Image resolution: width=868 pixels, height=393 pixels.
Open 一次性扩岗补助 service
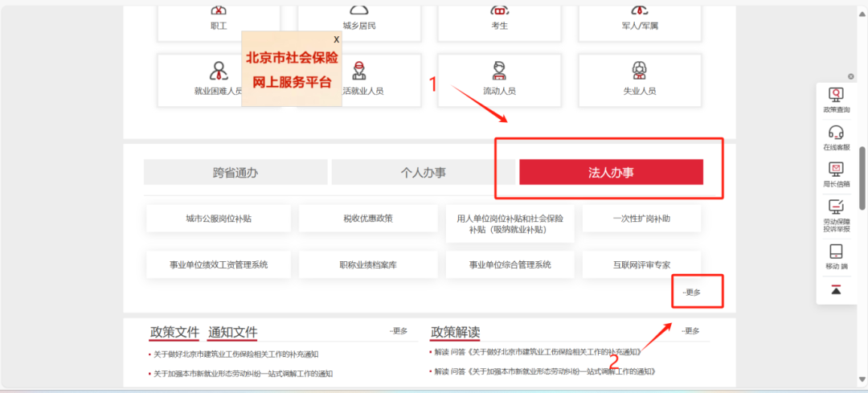(x=641, y=219)
